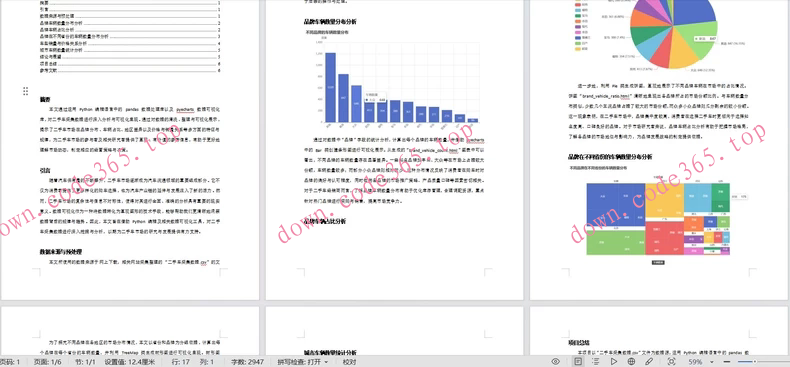Click the zoom slider handle
The image size is (790, 367).
click(x=755, y=362)
